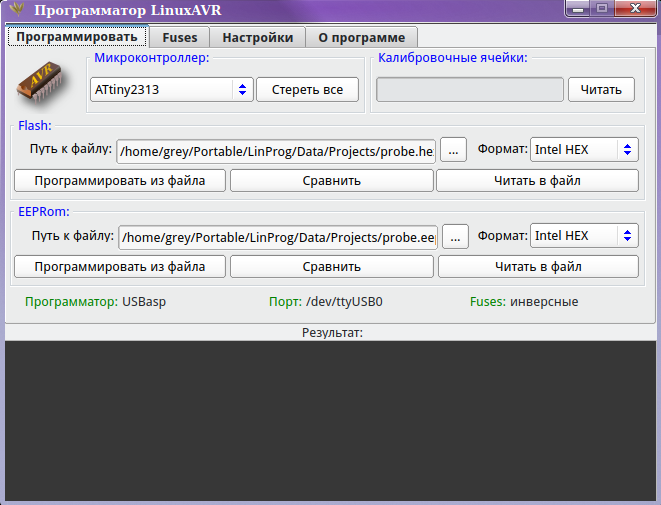Click the Калибровочные ячейки value field
This screenshot has width=661, height=505.
point(470,89)
